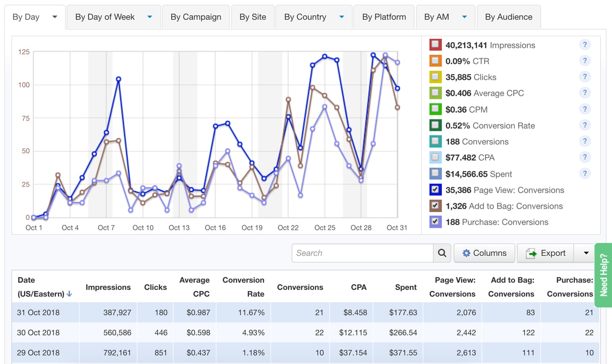Switch to the By Platform tab

384,17
